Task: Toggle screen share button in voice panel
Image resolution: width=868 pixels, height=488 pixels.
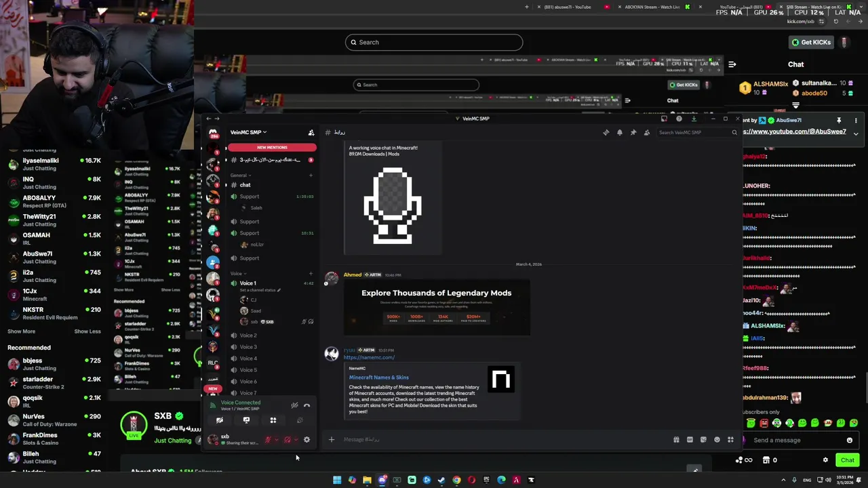Action: 246,420
